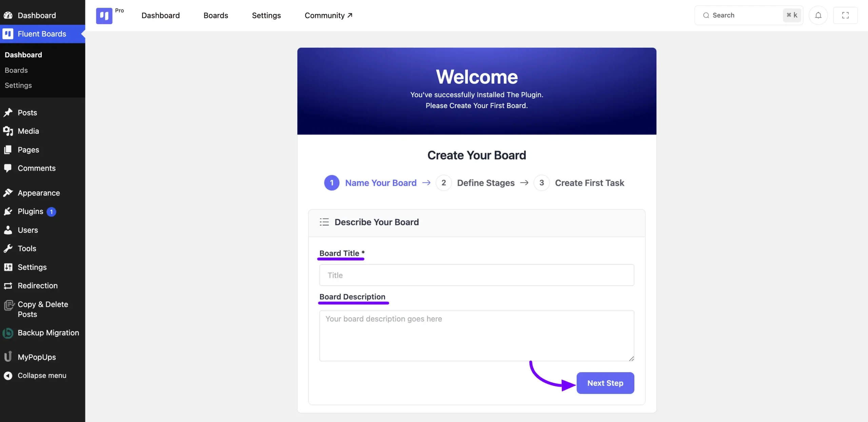The height and width of the screenshot is (422, 868).
Task: Click the search bar at top right
Action: coord(750,15)
